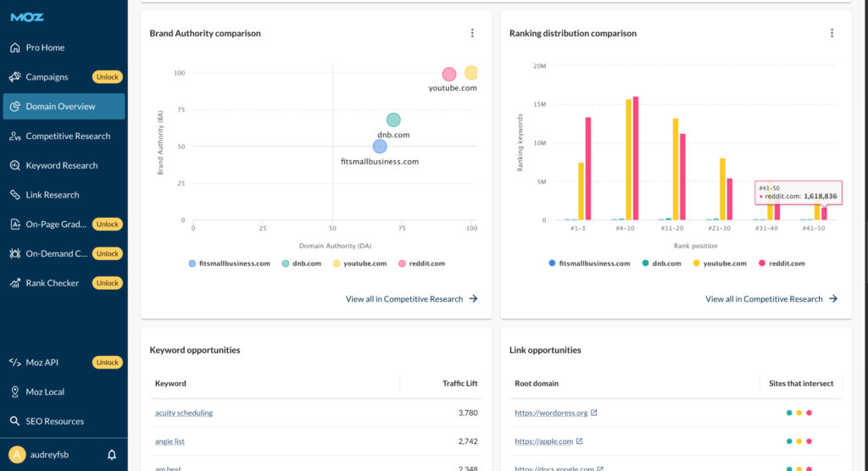Open https://wordpress.org link
Image resolution: width=868 pixels, height=471 pixels.
[551, 413]
